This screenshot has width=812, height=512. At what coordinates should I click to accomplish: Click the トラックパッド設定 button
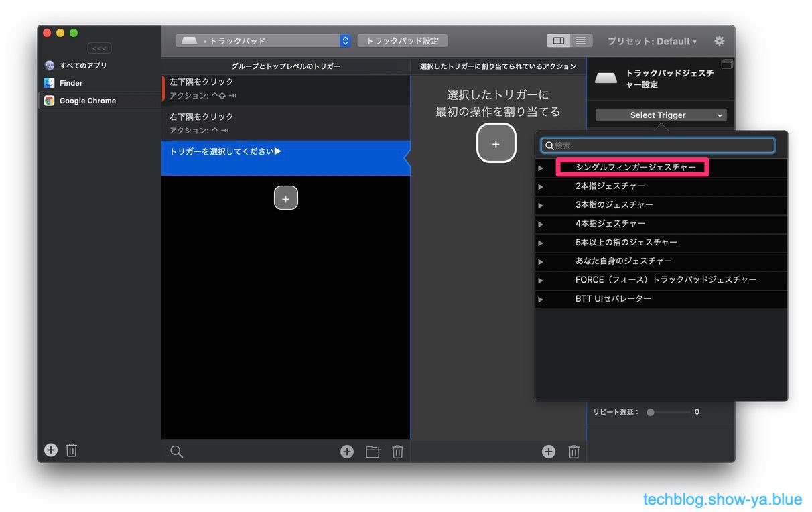coord(402,41)
